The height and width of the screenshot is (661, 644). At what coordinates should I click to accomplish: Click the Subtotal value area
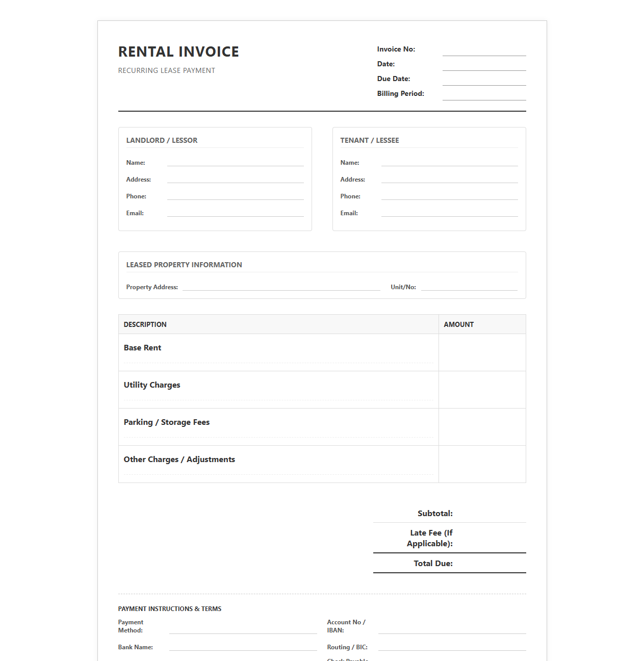492,513
